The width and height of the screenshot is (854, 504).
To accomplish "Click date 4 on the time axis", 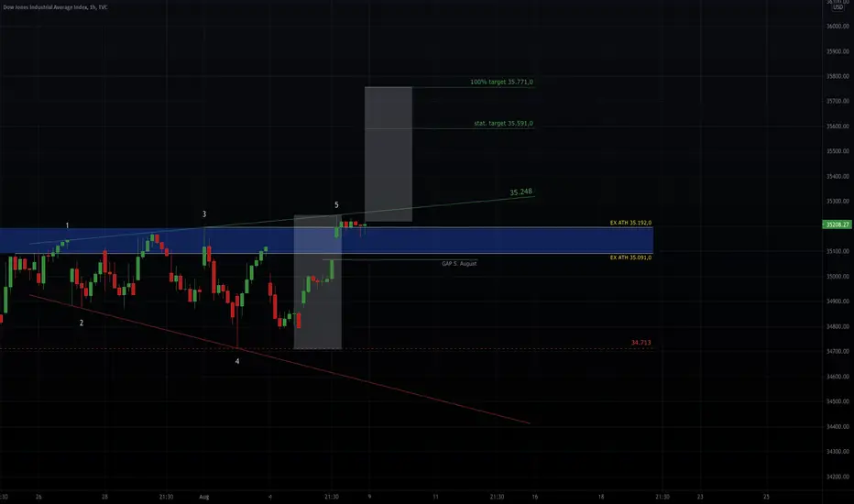I will (270, 497).
